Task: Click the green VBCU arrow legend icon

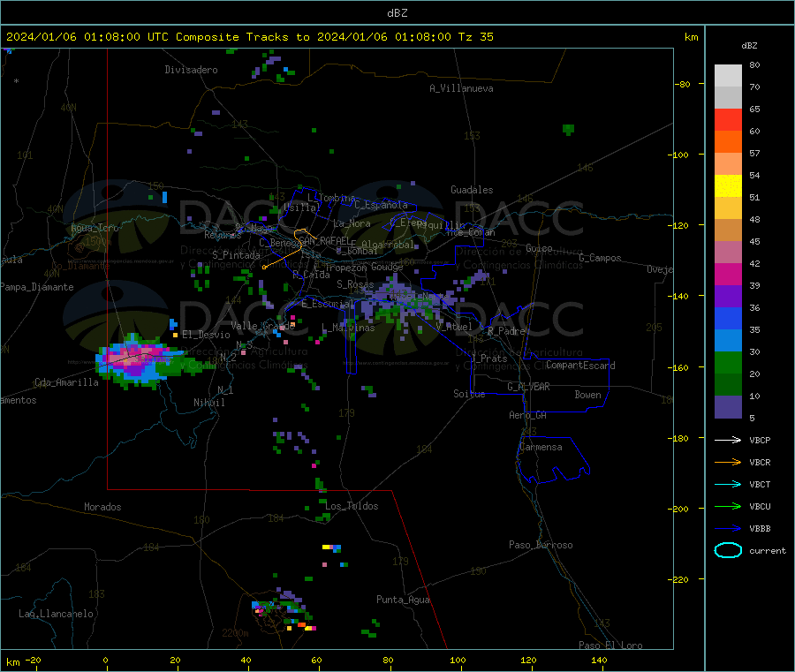Action: (x=728, y=506)
